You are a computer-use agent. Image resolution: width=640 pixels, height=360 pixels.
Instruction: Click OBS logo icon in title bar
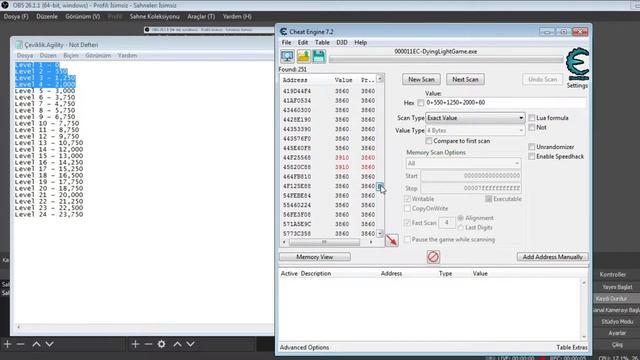pyautogui.click(x=5, y=5)
